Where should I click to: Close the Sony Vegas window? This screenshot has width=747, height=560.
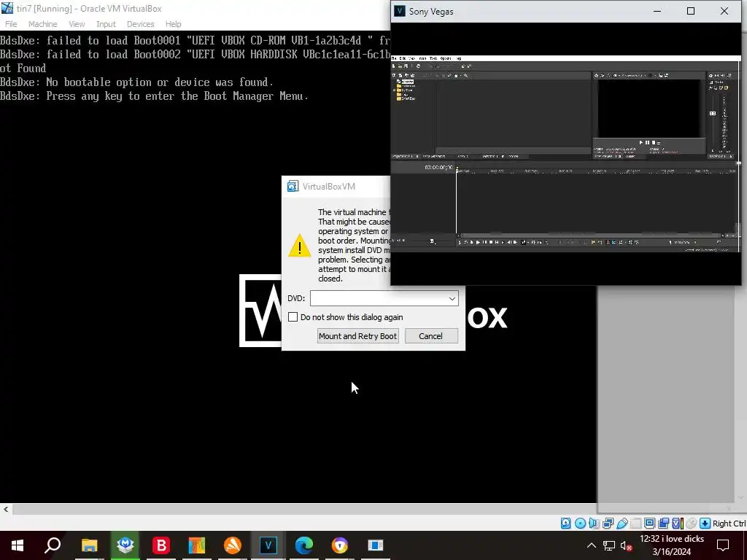point(724,11)
